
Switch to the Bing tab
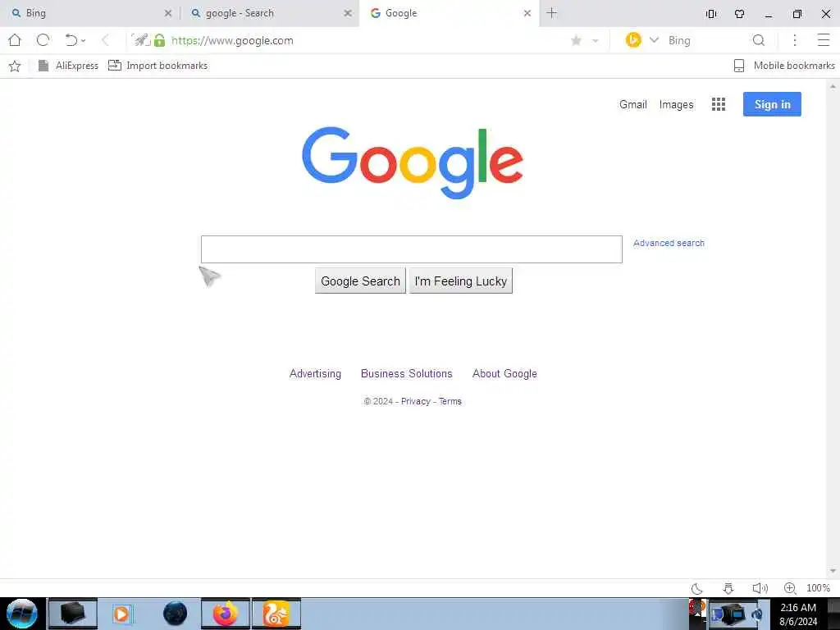(89, 13)
